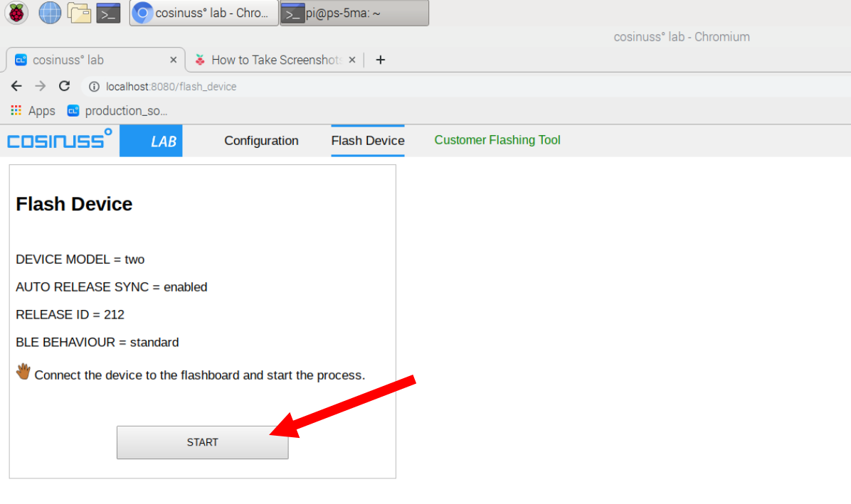This screenshot has width=851, height=504.
Task: Open a new browser tab
Action: (x=380, y=60)
